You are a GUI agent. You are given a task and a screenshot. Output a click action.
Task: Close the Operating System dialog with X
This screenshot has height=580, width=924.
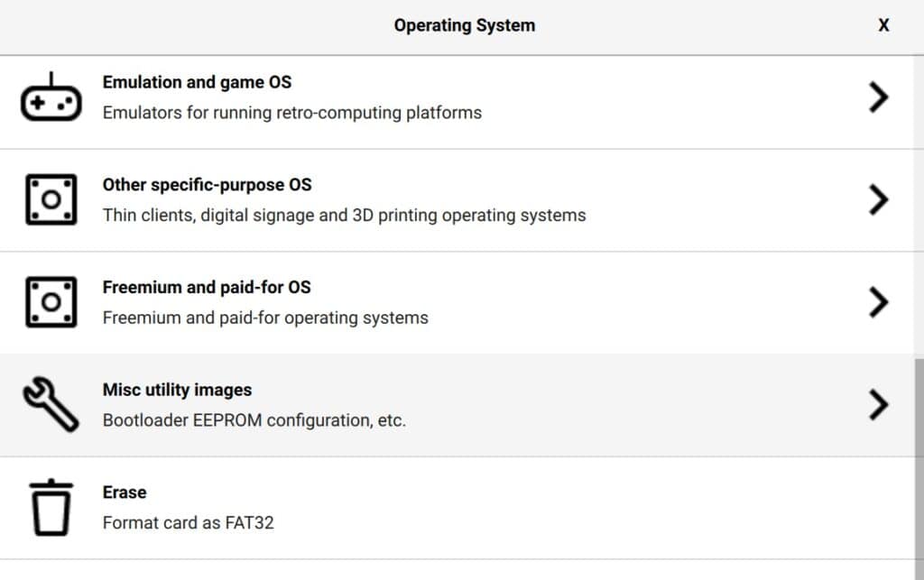coord(883,25)
